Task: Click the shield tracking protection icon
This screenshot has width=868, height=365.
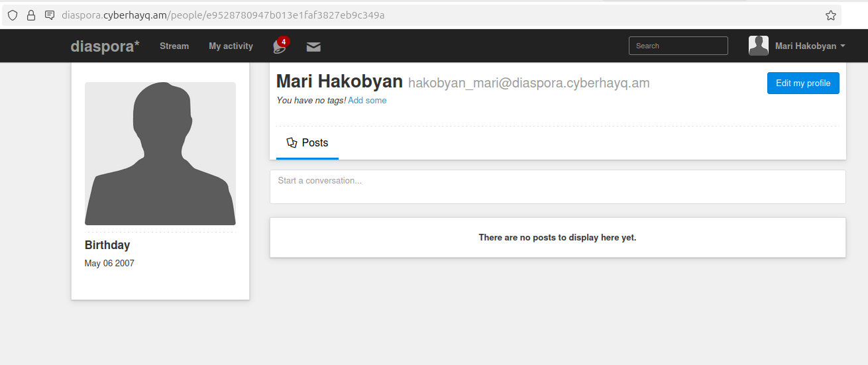Action: click(13, 15)
